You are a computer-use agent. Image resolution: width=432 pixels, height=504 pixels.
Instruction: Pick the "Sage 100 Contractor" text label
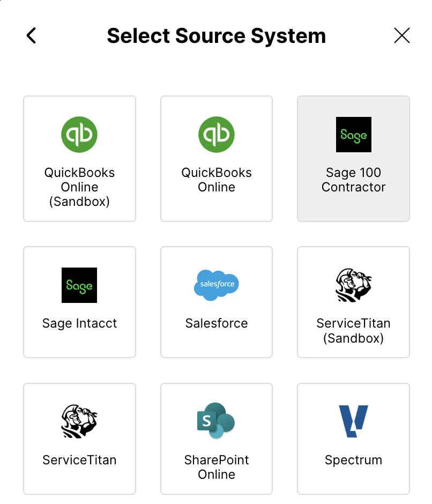pyautogui.click(x=354, y=180)
